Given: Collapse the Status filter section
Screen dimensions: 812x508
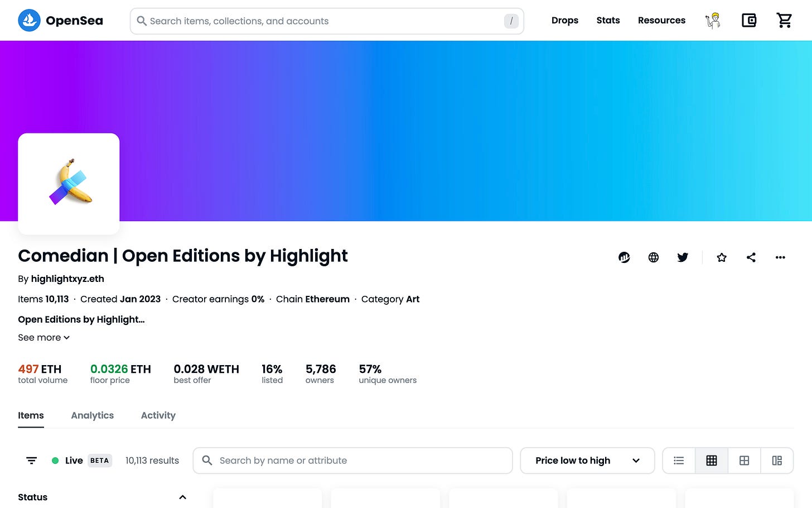Looking at the screenshot, I should pyautogui.click(x=182, y=497).
